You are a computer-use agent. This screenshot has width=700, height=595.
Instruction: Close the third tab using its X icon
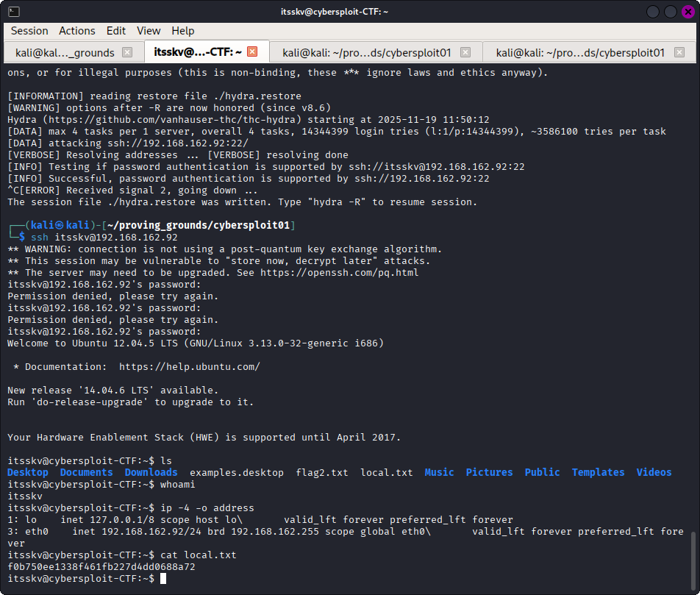click(x=465, y=52)
